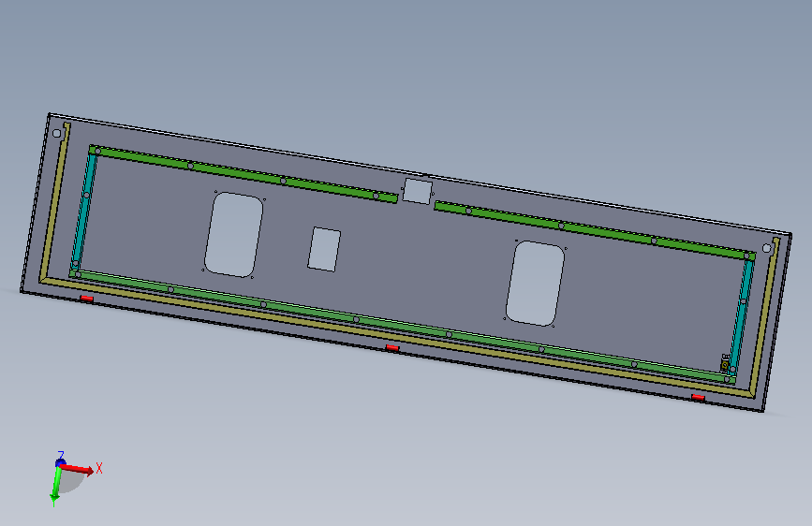Select the round hole in top-right panel corner

tap(767, 249)
